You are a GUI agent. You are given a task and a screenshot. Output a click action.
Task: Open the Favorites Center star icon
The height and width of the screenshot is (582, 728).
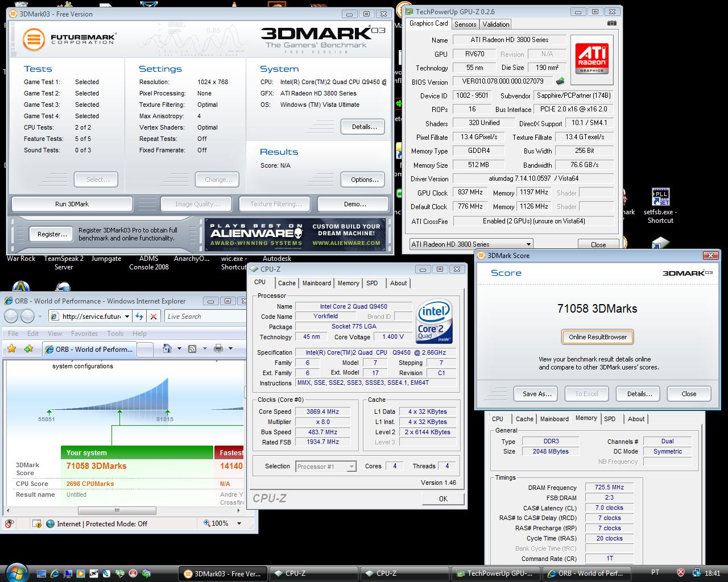pos(11,348)
